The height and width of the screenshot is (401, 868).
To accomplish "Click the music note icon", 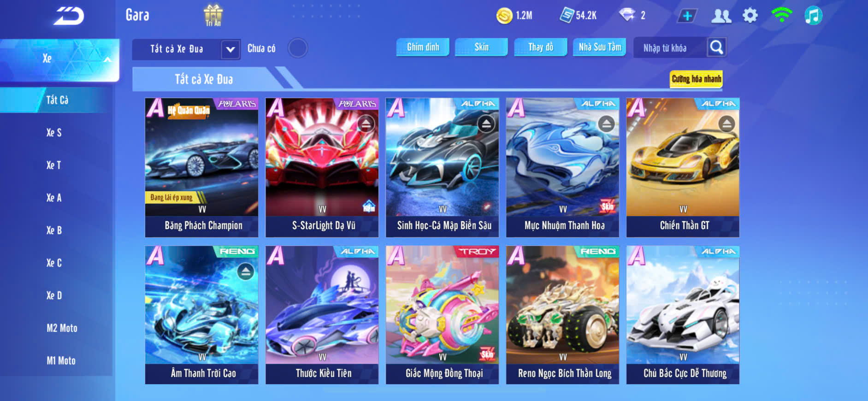I will (813, 16).
